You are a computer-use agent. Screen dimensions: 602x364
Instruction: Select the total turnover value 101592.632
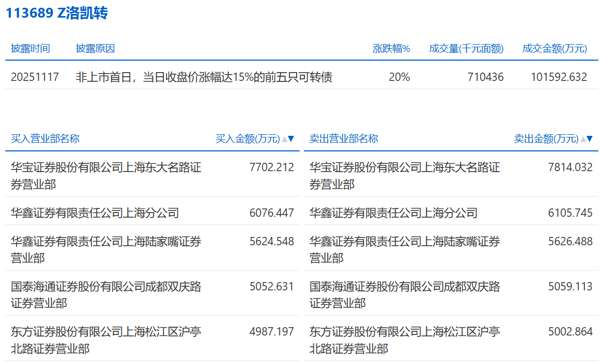pyautogui.click(x=559, y=77)
